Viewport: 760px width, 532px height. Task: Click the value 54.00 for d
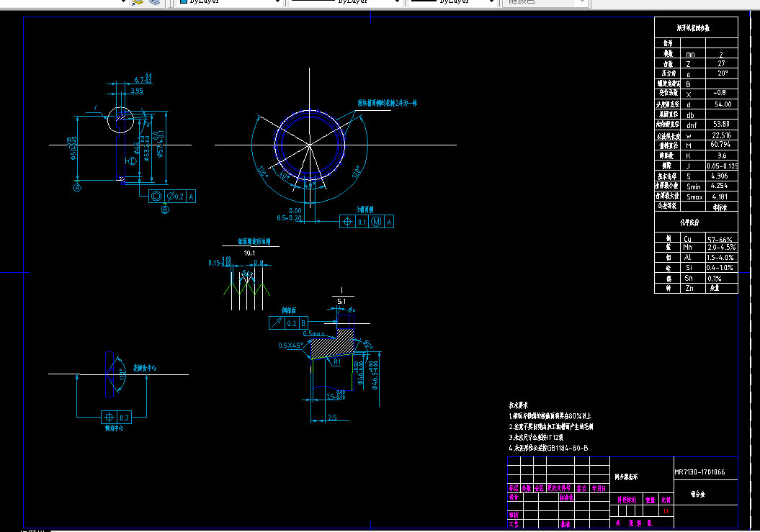[x=723, y=104]
